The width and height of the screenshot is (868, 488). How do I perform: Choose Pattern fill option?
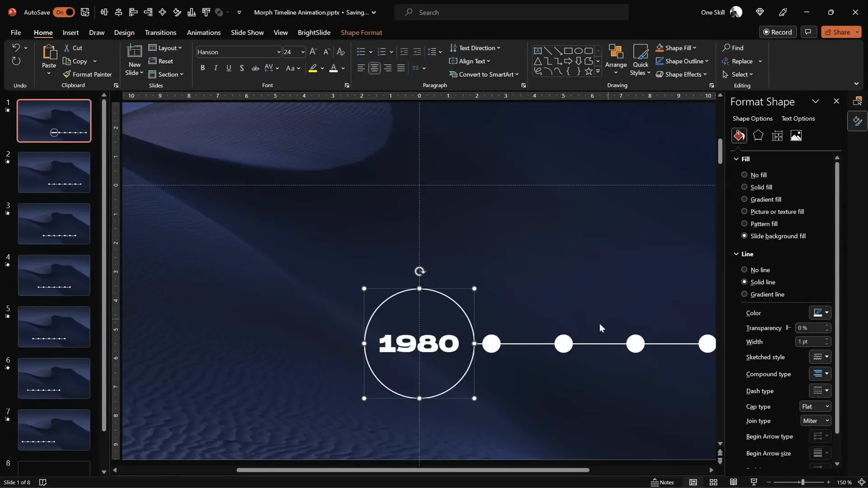click(x=744, y=224)
